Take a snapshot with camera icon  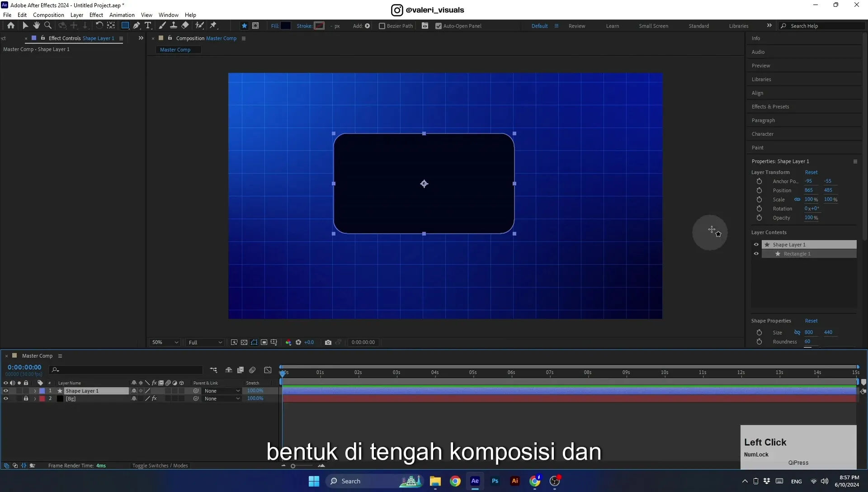pyautogui.click(x=328, y=342)
